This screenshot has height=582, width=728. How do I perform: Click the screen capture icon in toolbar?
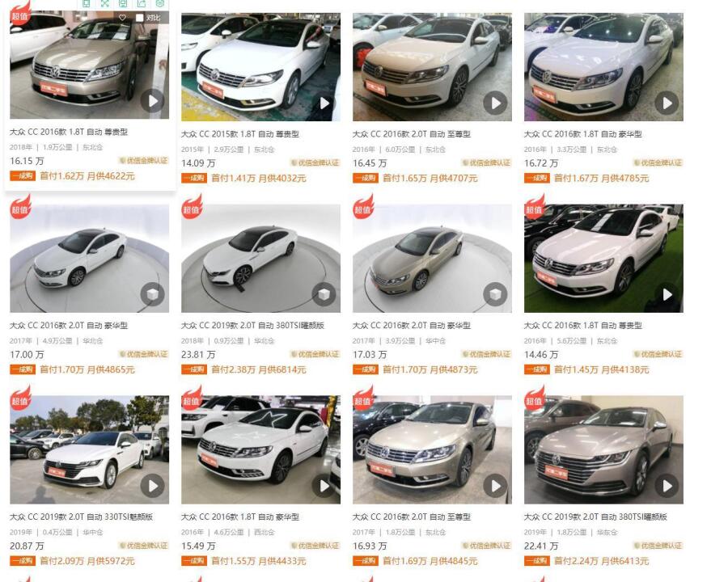tap(123, 3)
